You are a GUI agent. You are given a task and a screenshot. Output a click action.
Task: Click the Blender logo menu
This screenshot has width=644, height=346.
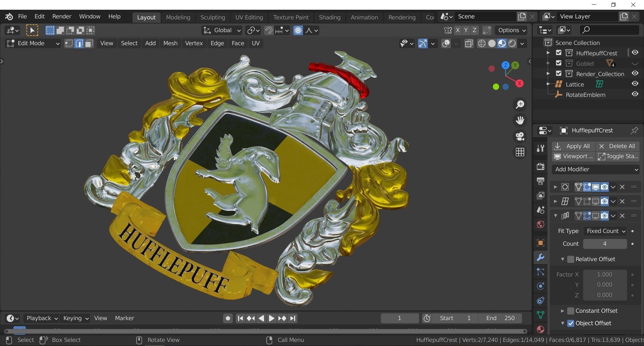point(9,16)
